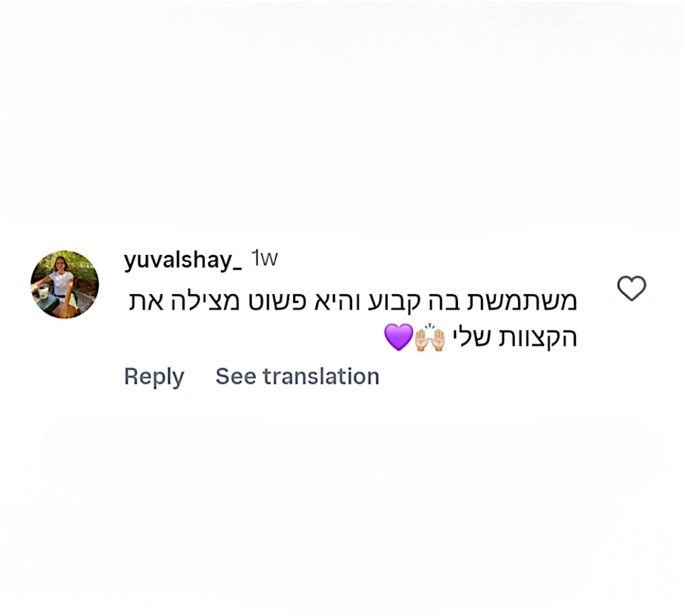The height and width of the screenshot is (616, 685).
Task: Reply to yuvalshay_'s comment
Action: 154,377
